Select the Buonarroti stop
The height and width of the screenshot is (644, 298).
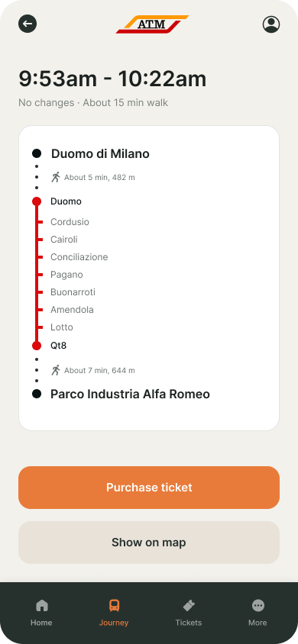(73, 292)
